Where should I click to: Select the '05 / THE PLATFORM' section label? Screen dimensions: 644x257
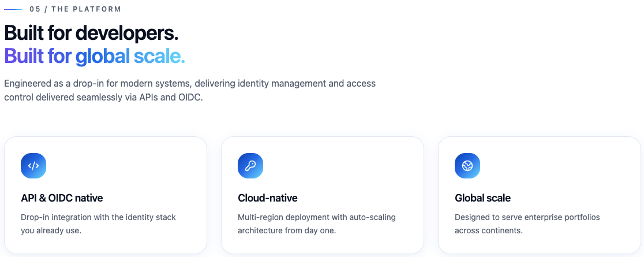click(75, 10)
